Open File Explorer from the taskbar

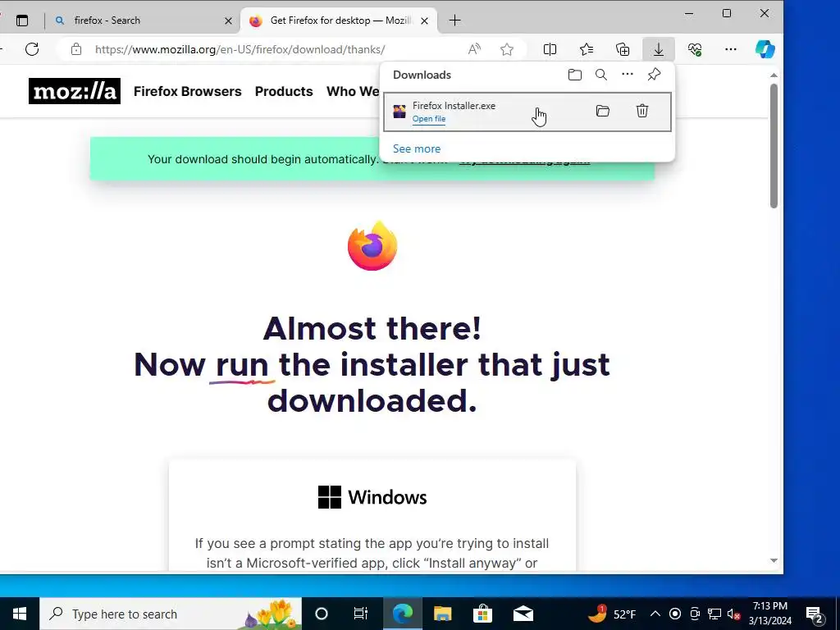pos(442,614)
